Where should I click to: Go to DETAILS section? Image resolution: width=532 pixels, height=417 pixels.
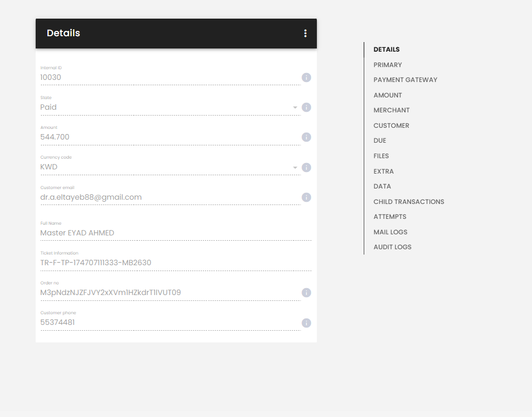[x=387, y=50]
